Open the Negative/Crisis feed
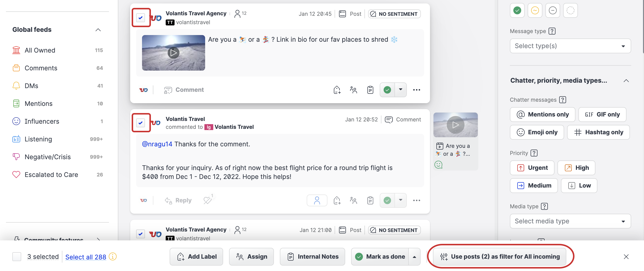644x271 pixels. pyautogui.click(x=48, y=157)
